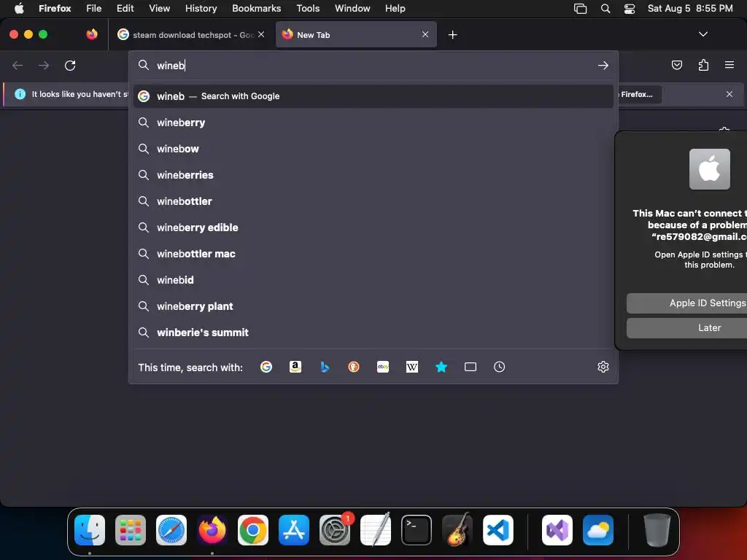Go back to previous page
This screenshot has height=560, width=747.
(x=18, y=65)
